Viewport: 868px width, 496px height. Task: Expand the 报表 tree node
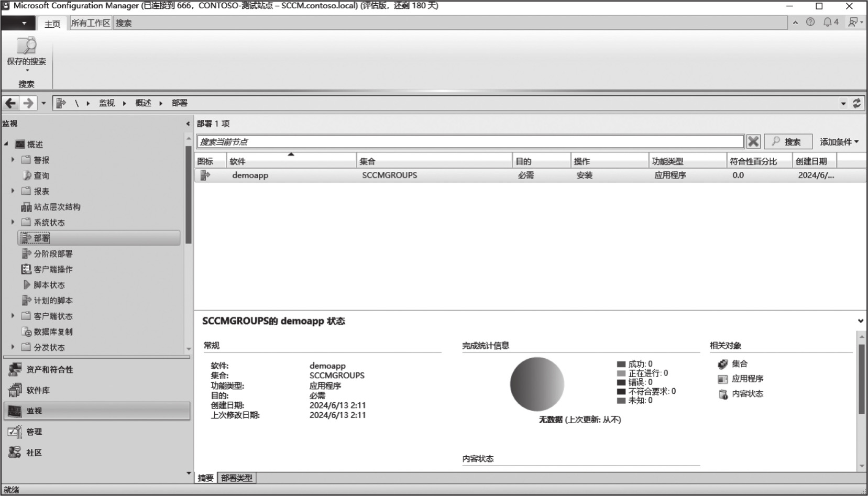pos(13,191)
